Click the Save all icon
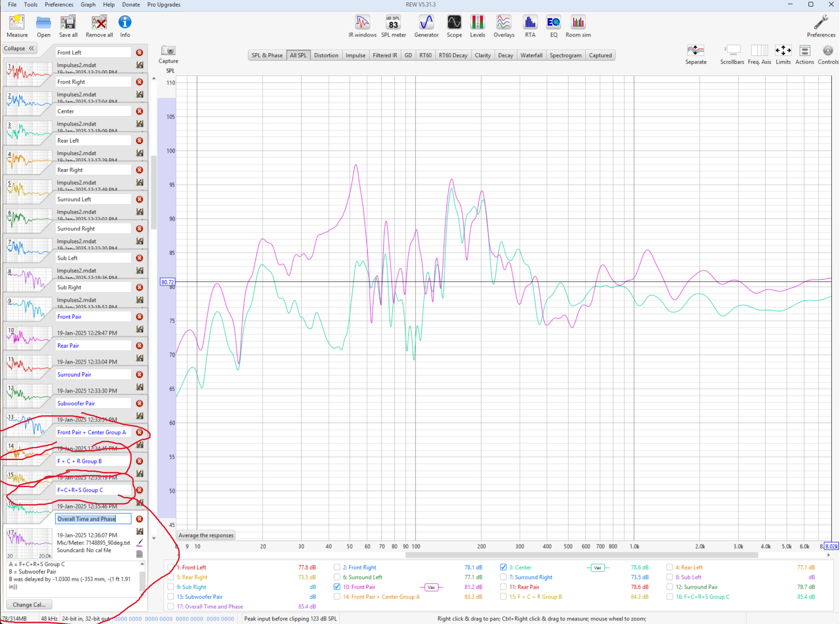Image resolution: width=840 pixels, height=624 pixels. (68, 26)
